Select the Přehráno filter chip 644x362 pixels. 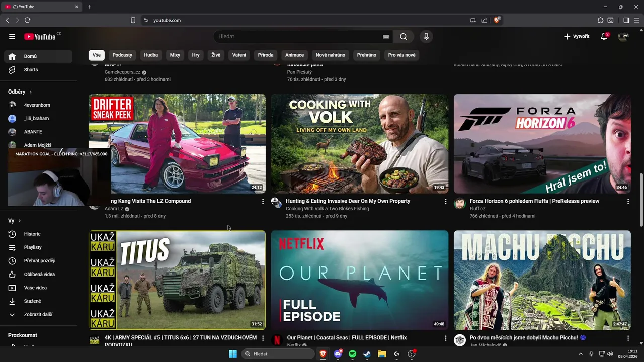click(367, 55)
